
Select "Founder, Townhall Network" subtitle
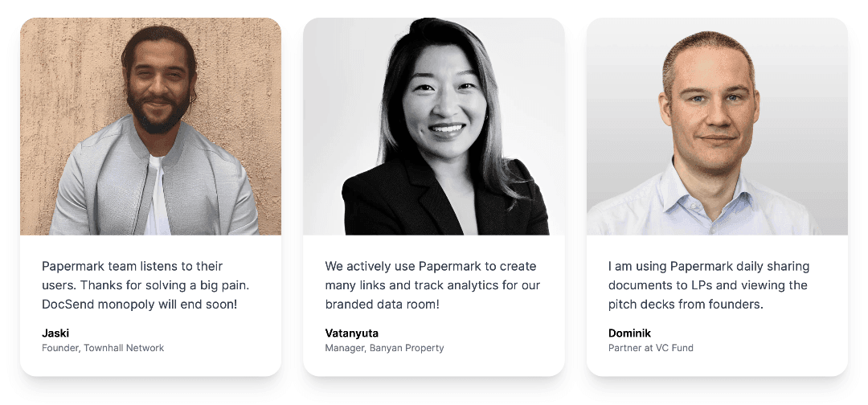pyautogui.click(x=103, y=348)
